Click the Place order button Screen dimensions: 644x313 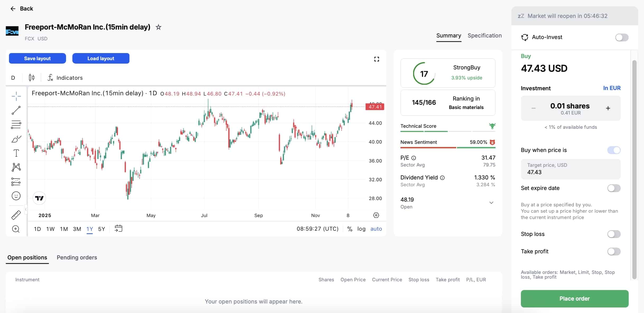coord(575,298)
